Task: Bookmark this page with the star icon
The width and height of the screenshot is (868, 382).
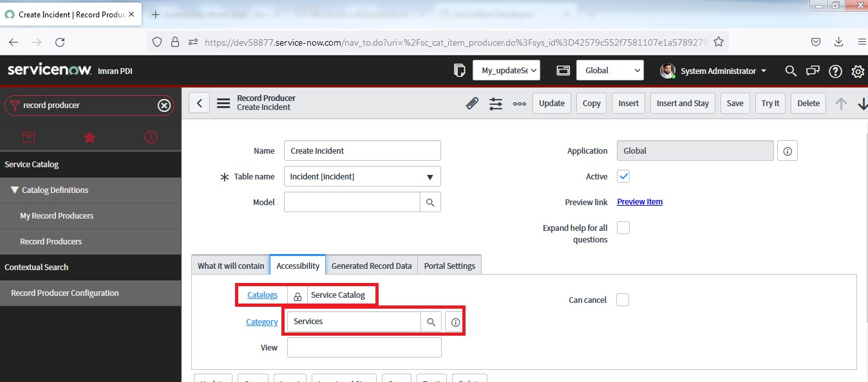Action: 719,42
